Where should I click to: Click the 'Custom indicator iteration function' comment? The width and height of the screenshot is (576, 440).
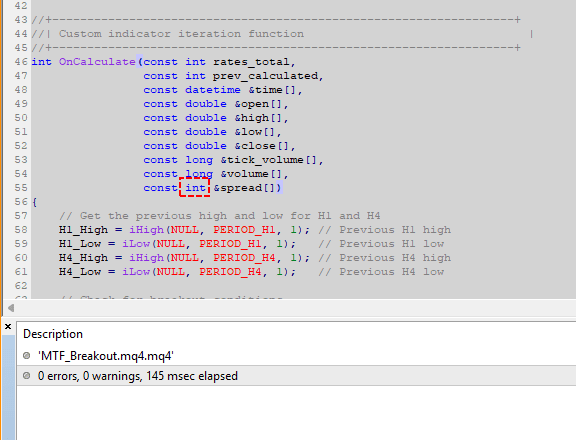pos(181,34)
